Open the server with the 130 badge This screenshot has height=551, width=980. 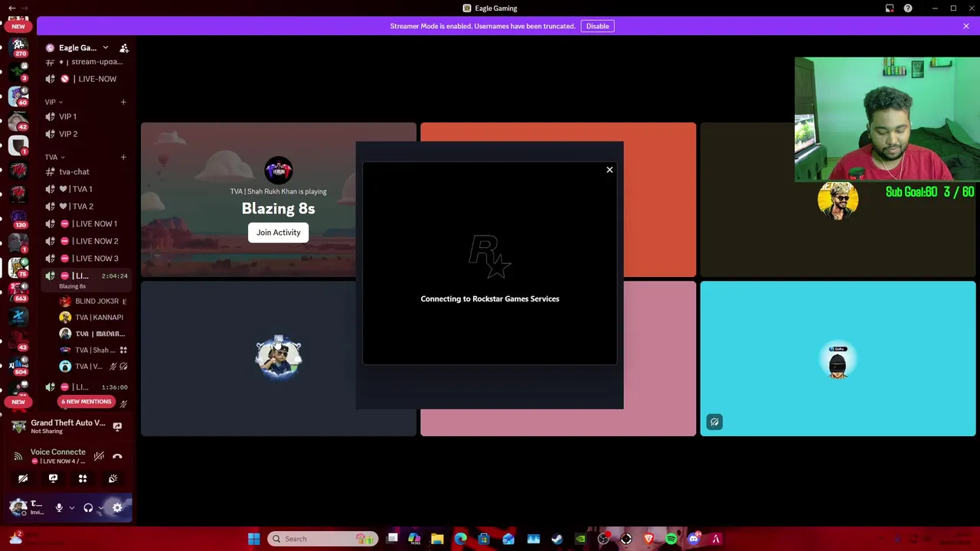(18, 218)
